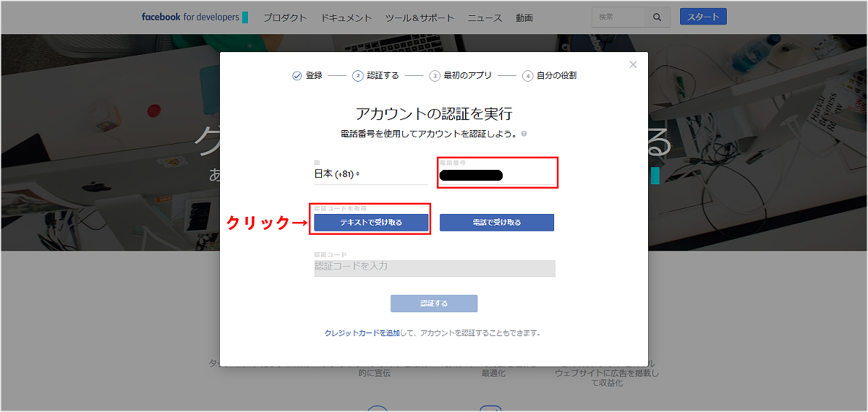
Task: Click the help icon beside the phone verification subtitle
Action: pyautogui.click(x=524, y=134)
